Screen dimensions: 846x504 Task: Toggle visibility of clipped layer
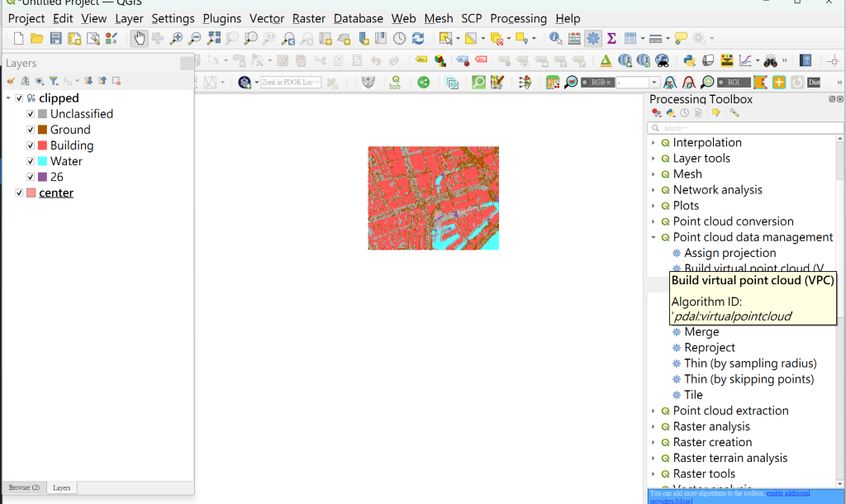(20, 98)
